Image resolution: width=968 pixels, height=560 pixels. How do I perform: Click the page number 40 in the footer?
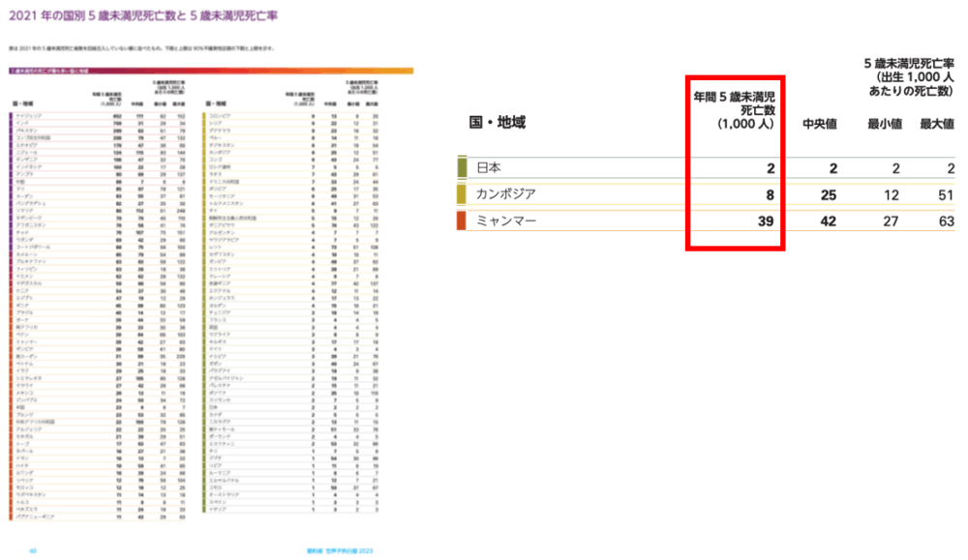pos(33,549)
